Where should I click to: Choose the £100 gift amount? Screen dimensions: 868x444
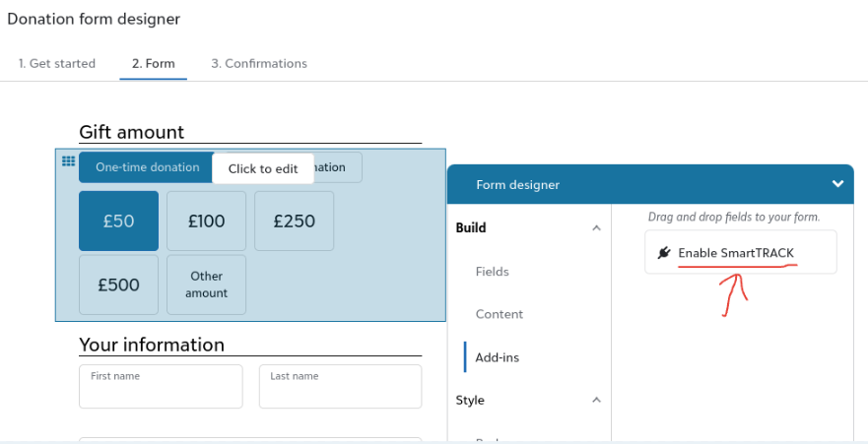206,222
